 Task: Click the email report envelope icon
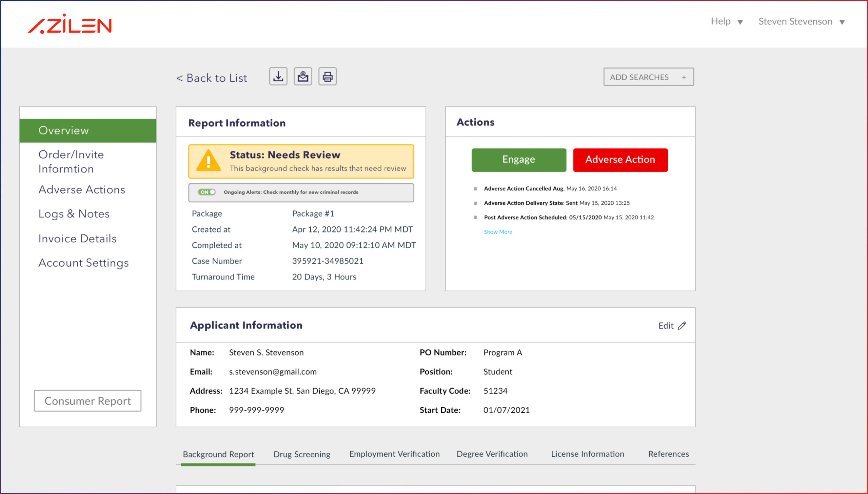(x=303, y=76)
